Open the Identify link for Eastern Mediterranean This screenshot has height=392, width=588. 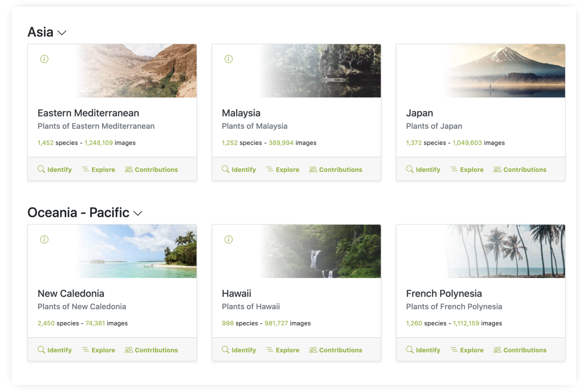55,170
